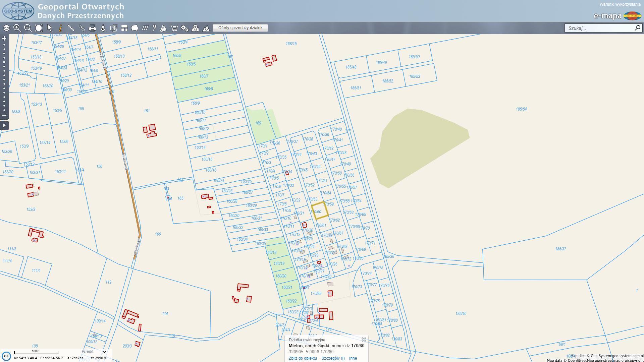Viewport: 644px width, 362px height.
Task: Activate the object info tool
Action: tap(60, 28)
